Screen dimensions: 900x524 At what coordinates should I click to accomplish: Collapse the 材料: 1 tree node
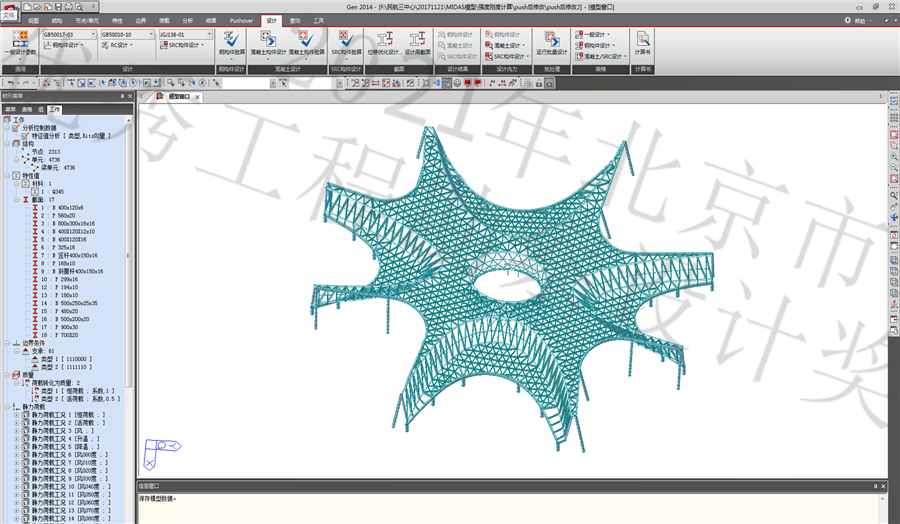pyautogui.click(x=17, y=184)
